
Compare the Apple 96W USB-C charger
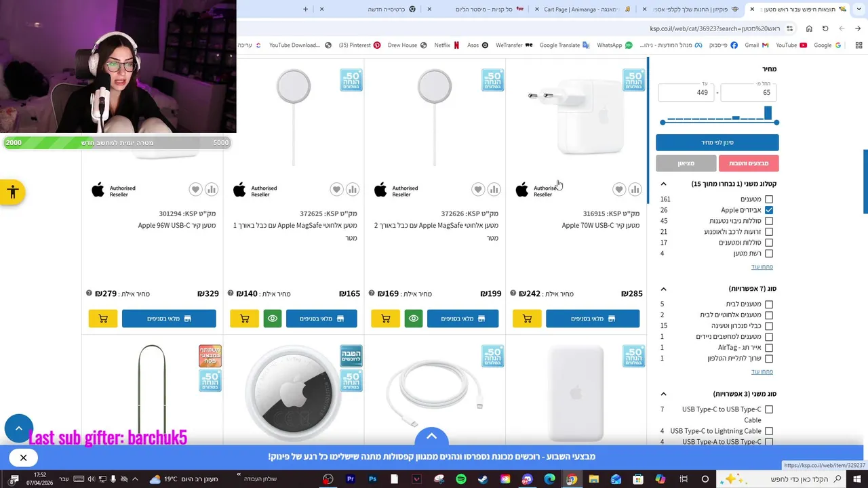pyautogui.click(x=212, y=190)
